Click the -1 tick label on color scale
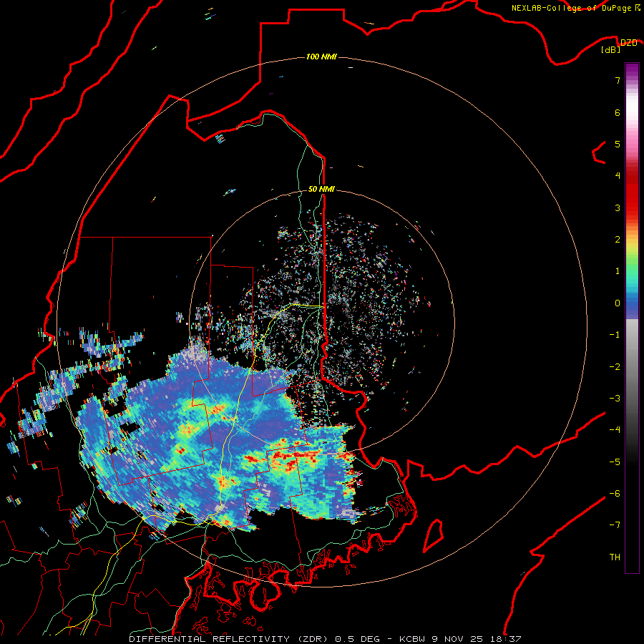Viewport: 644px width, 644px height. pyautogui.click(x=615, y=335)
